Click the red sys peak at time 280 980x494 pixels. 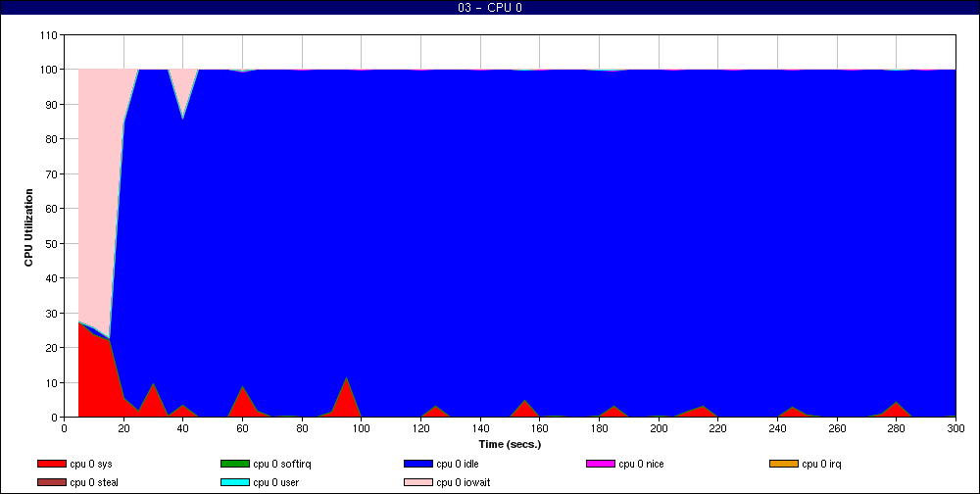point(897,409)
